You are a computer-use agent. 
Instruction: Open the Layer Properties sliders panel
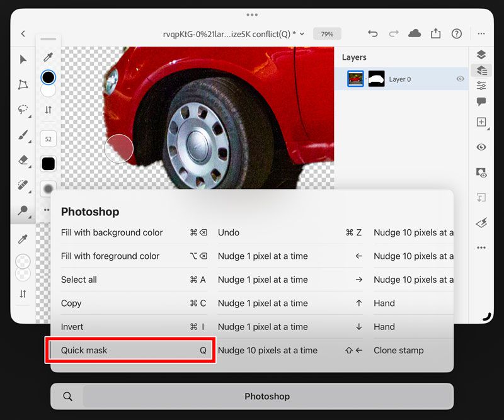[481, 86]
